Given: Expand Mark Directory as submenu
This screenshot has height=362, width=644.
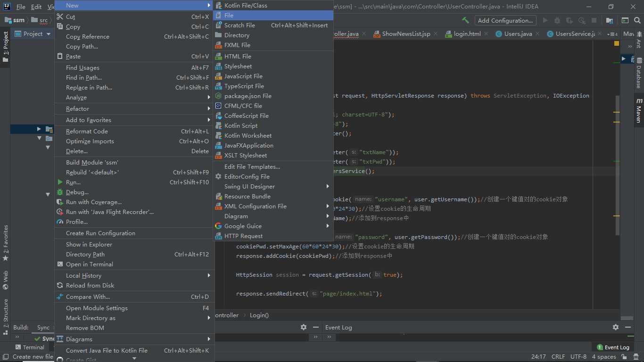Looking at the screenshot, I should tap(134, 318).
